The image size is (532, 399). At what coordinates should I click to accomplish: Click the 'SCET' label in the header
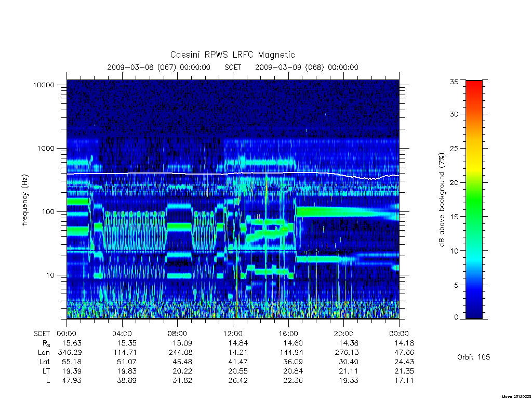pyautogui.click(x=233, y=67)
